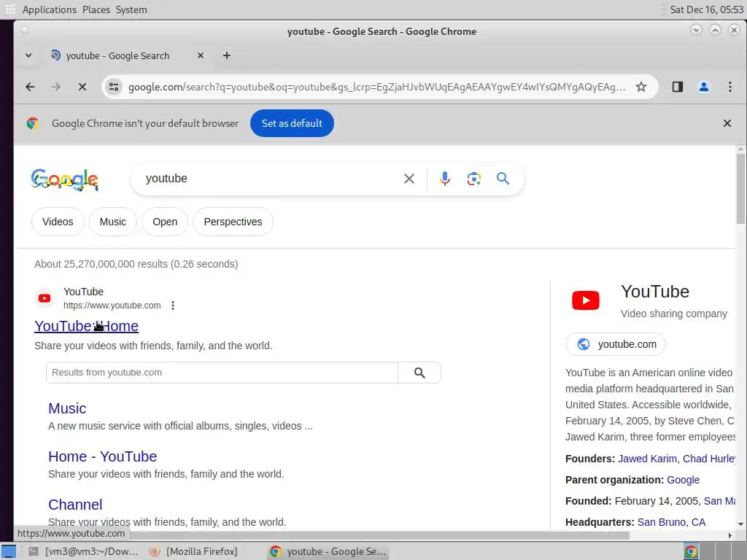This screenshot has width=747, height=560.
Task: Bookmark this page with the star icon
Action: click(x=641, y=87)
